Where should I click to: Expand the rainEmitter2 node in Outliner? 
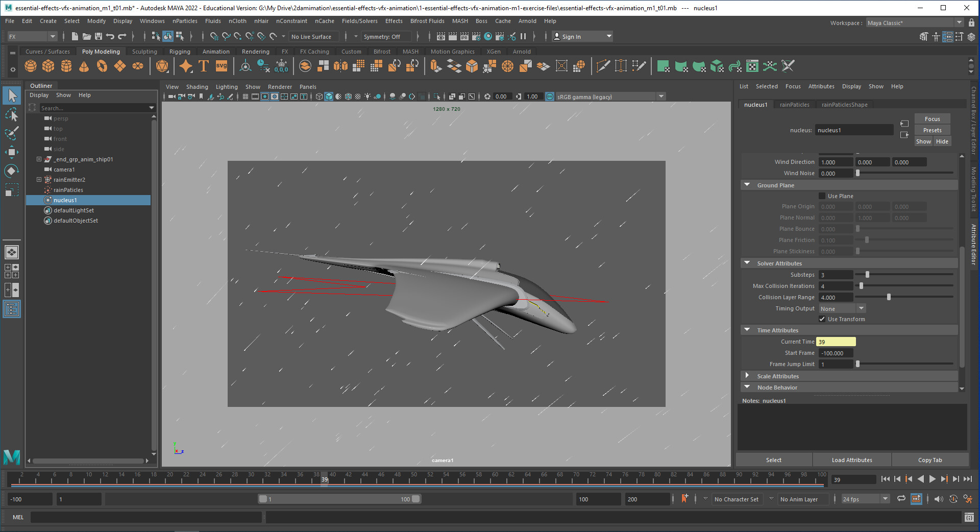(x=39, y=180)
